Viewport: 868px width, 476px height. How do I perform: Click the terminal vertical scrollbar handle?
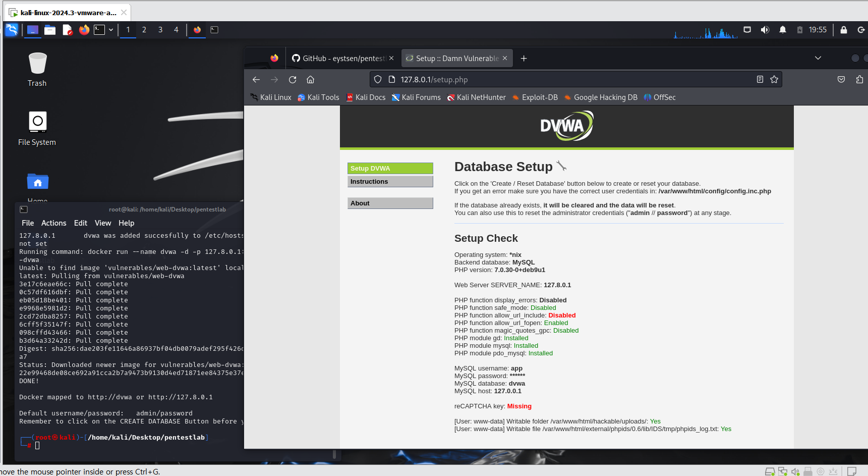tap(334, 454)
